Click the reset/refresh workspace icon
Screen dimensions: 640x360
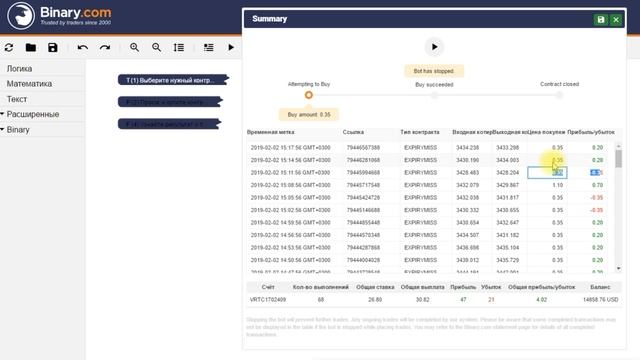[9, 47]
